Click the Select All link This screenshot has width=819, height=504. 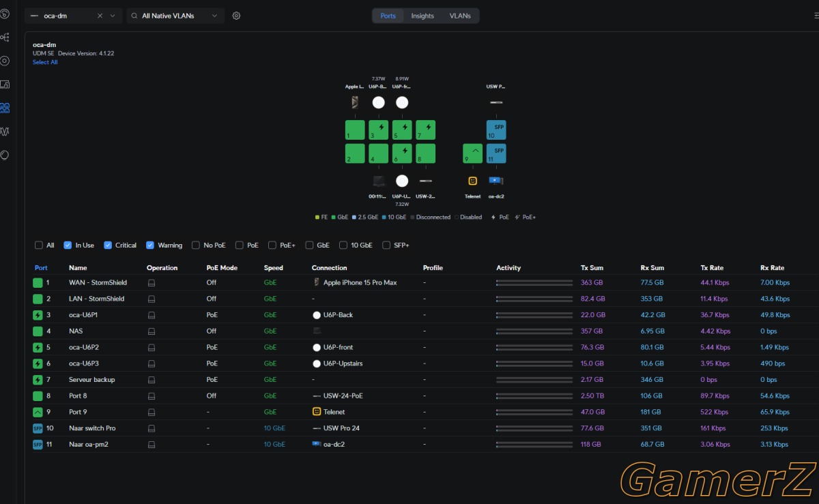[45, 62]
